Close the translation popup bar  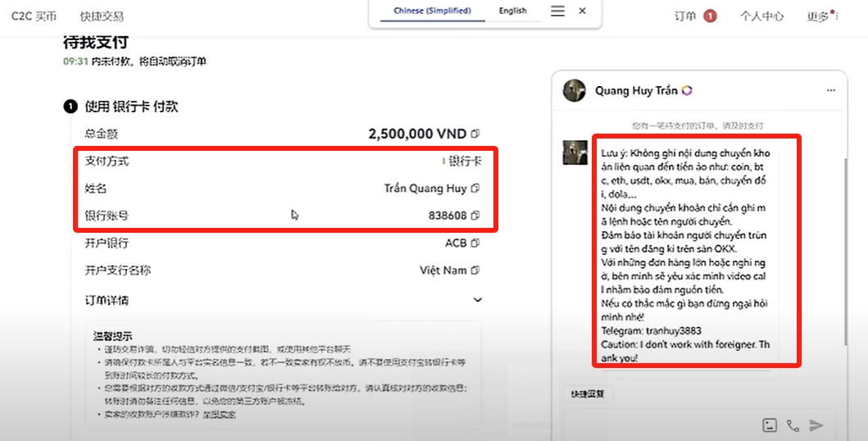583,11
